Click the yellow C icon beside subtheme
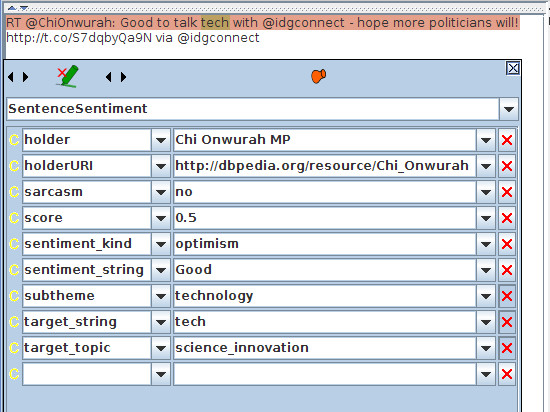 coord(14,296)
